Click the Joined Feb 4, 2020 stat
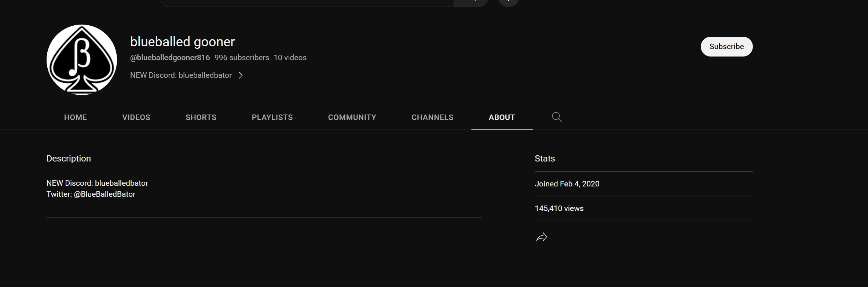Image resolution: width=868 pixels, height=287 pixels. click(x=567, y=184)
